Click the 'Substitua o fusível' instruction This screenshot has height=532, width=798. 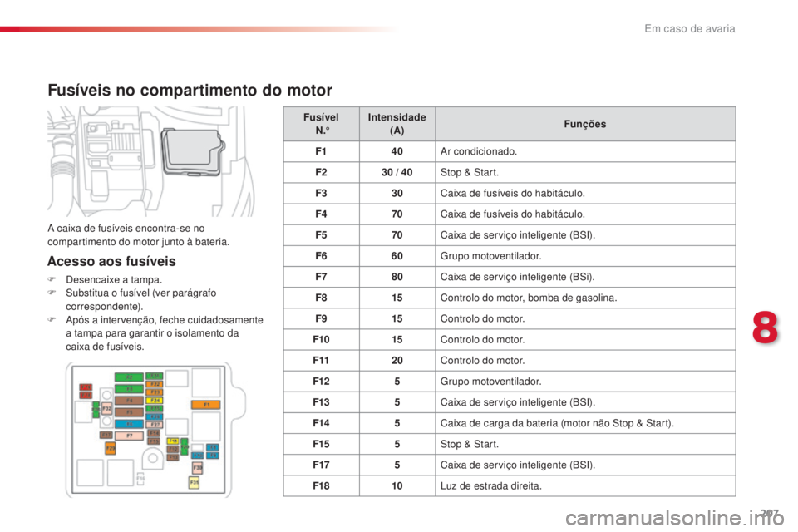pos(141,299)
